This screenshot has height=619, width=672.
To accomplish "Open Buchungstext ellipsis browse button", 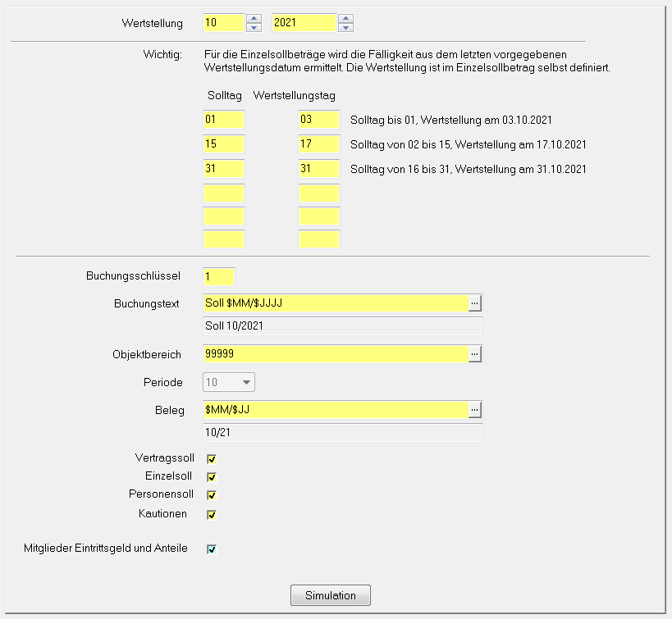I will click(474, 303).
